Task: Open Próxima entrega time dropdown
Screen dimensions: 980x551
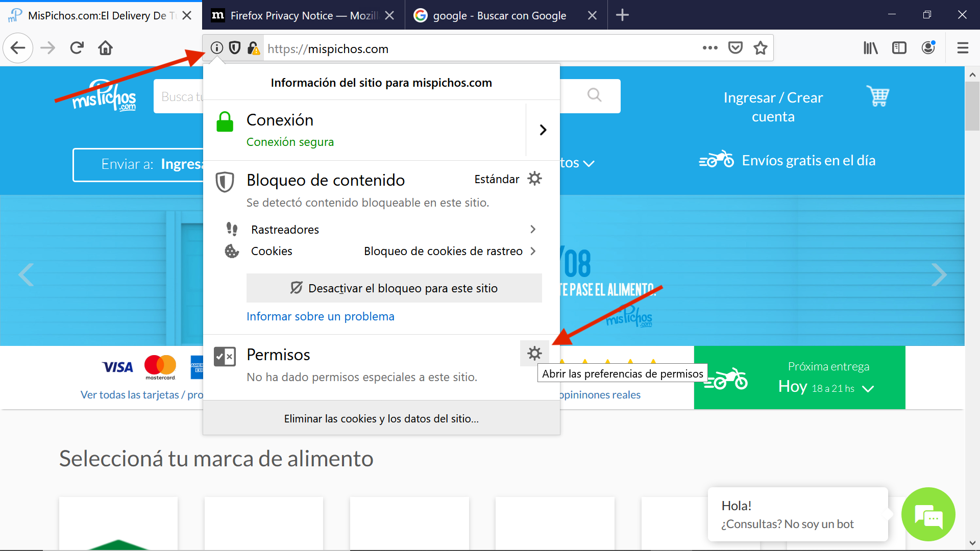Action: pos(868,389)
